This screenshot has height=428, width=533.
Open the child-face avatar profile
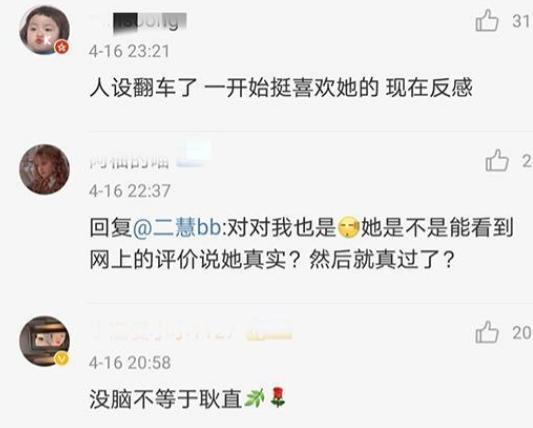coord(45,30)
